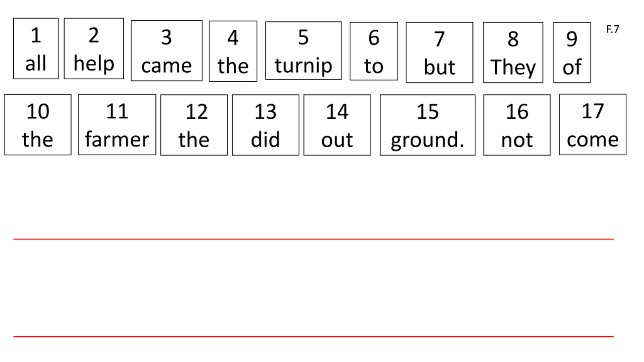Select card 17 labeled 'come'
Viewport: 644px width, 362px height.
[593, 125]
